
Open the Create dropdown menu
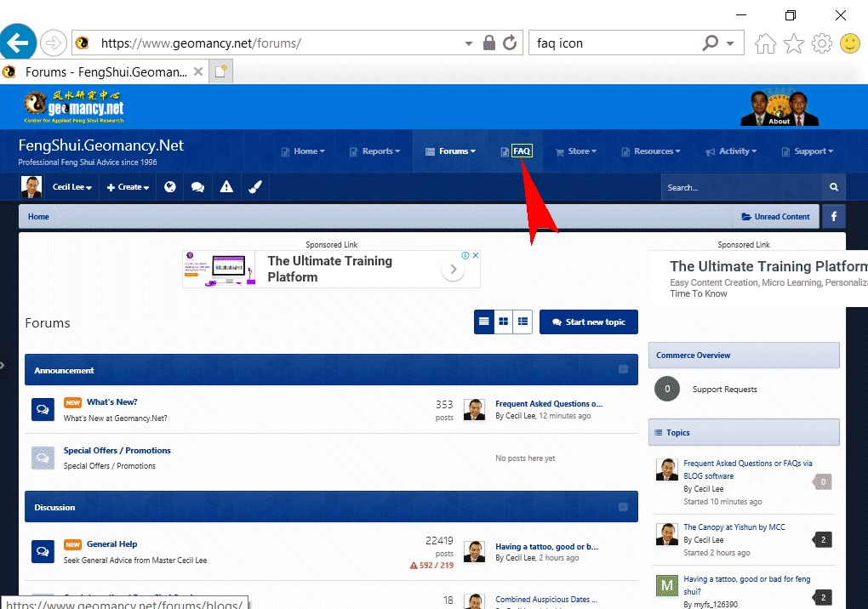tap(128, 187)
